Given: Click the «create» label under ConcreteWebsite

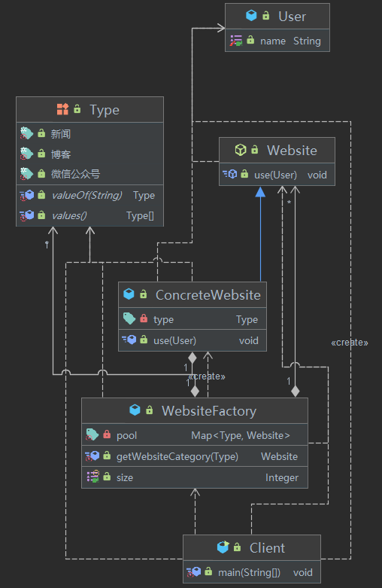Looking at the screenshot, I should point(207,376).
